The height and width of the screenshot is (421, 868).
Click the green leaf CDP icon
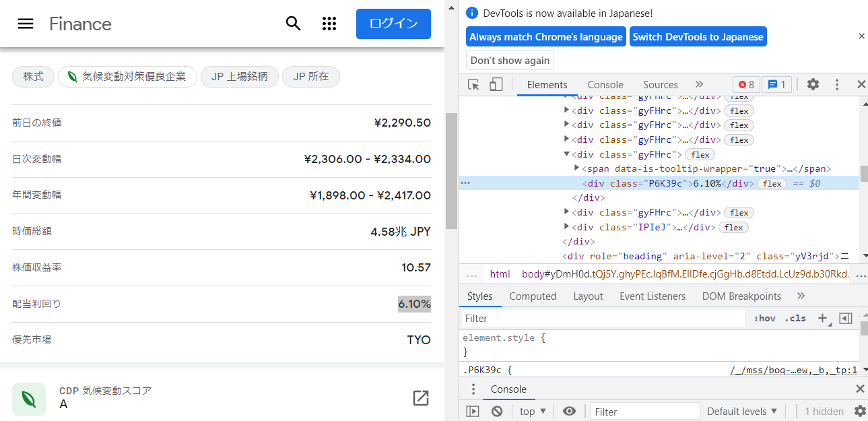[x=29, y=399]
